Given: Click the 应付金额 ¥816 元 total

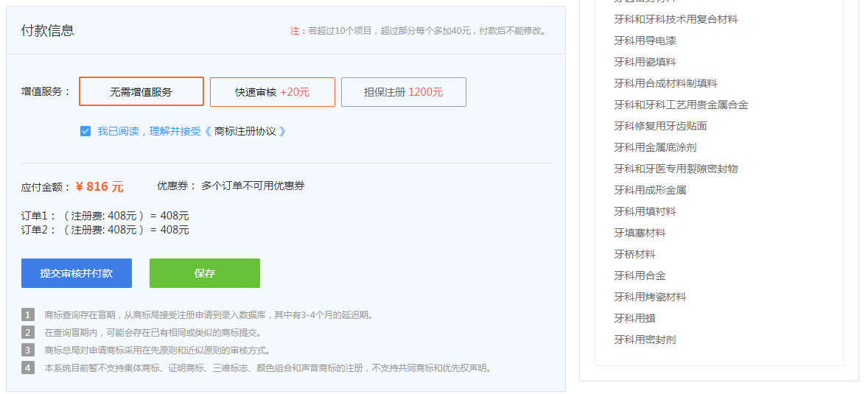Looking at the screenshot, I should tap(99, 187).
